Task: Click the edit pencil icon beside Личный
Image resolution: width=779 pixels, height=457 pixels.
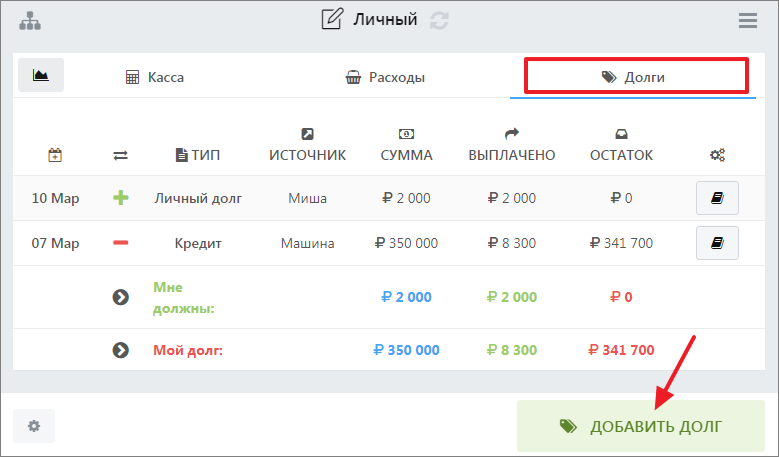Action: pyautogui.click(x=331, y=20)
